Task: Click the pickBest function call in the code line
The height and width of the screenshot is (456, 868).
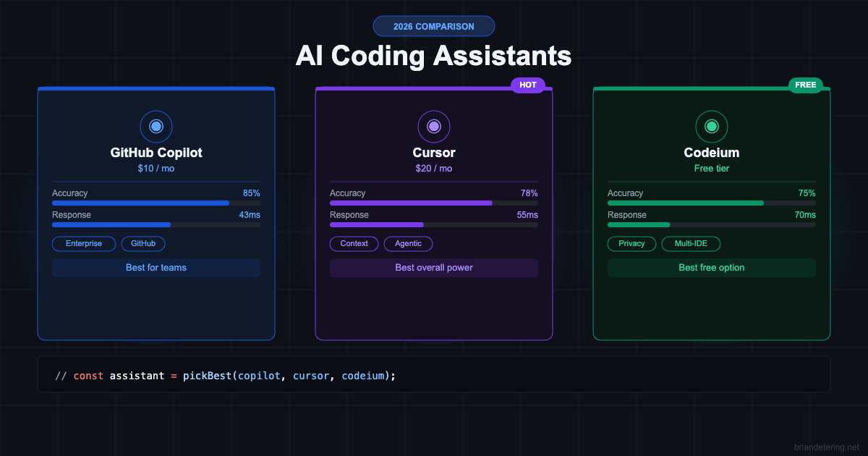Action: click(x=207, y=376)
